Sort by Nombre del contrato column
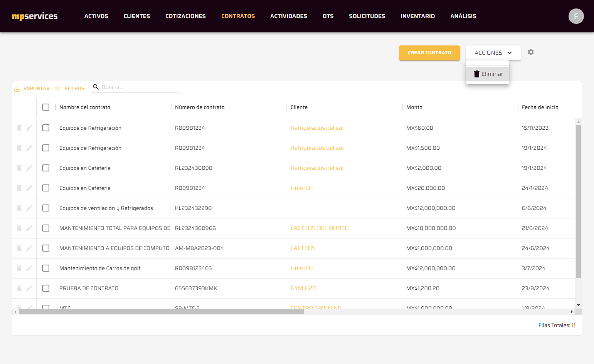This screenshot has height=364, width=594. [x=85, y=107]
